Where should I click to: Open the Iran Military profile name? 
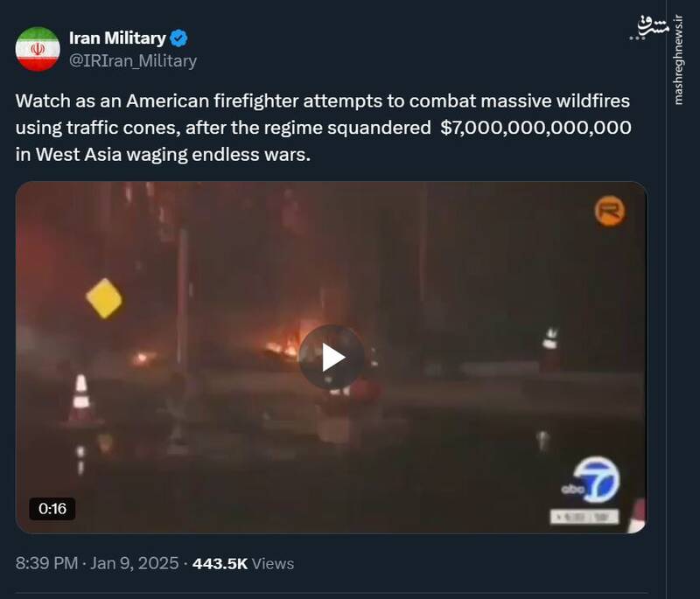(117, 38)
